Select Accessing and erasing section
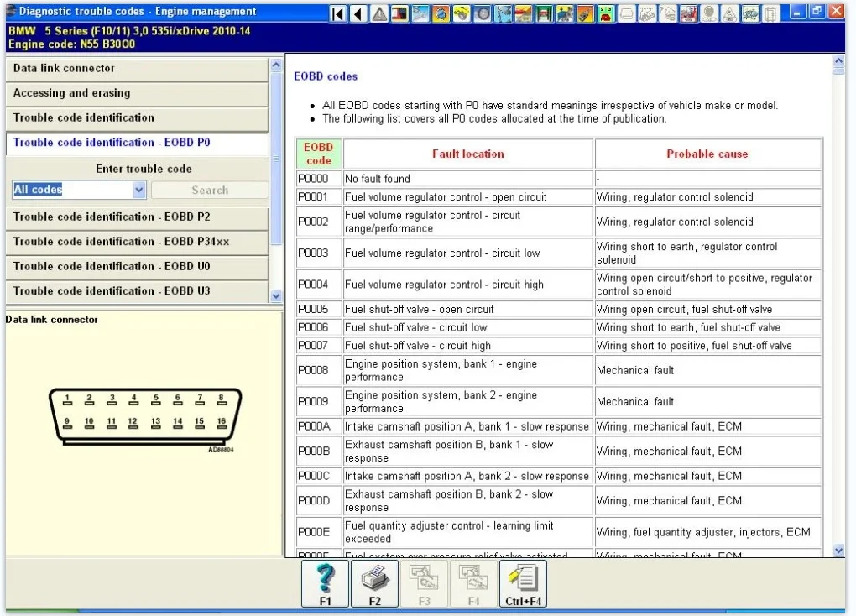856x616 pixels. point(136,93)
